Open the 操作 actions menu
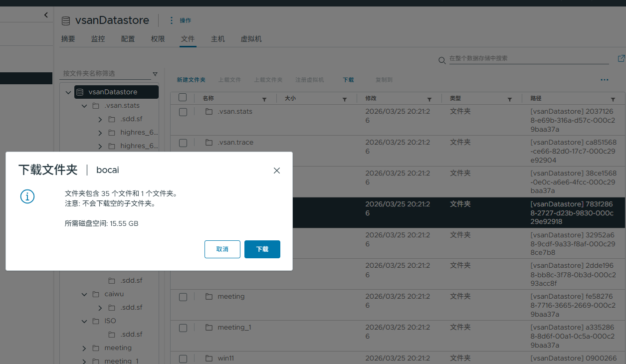Image resolution: width=626 pixels, height=364 pixels. click(x=181, y=20)
